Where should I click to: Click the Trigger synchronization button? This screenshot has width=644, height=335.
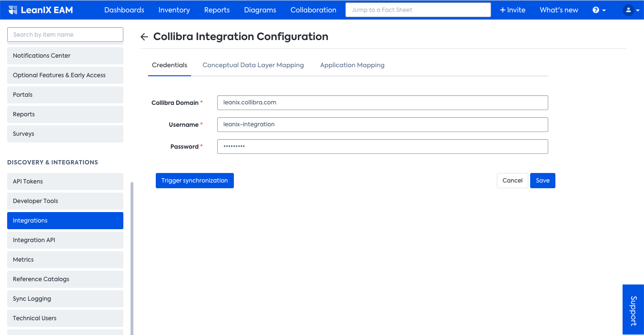coord(195,181)
